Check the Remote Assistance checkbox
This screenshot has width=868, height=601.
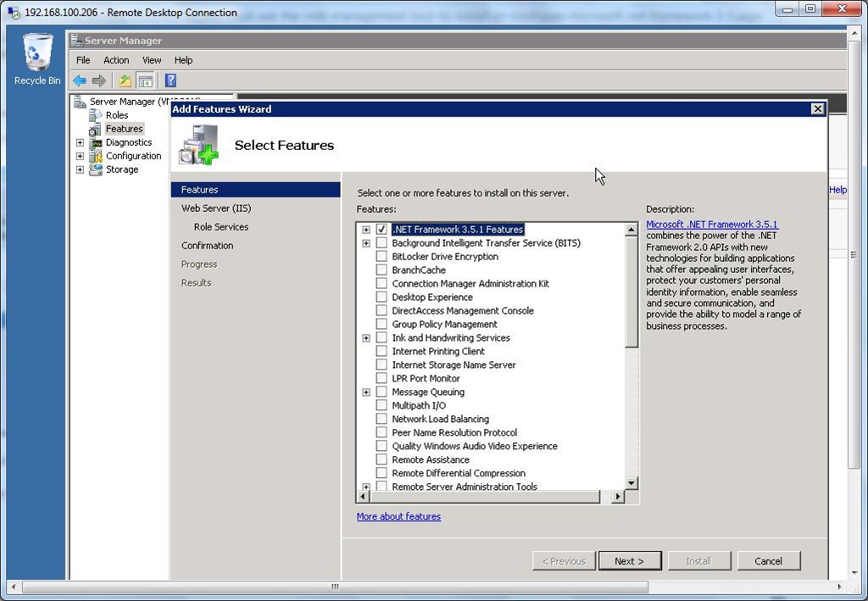tap(381, 459)
